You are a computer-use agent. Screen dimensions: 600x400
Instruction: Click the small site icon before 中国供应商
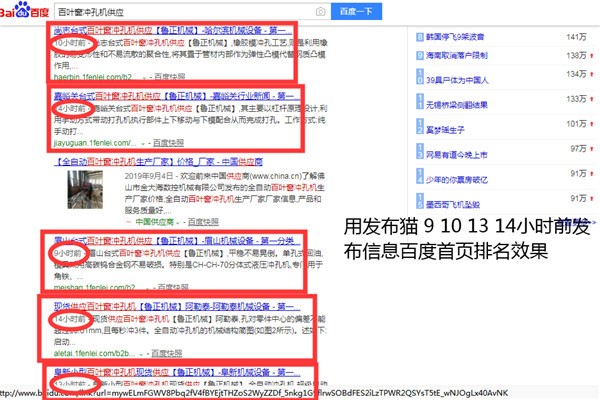pyautogui.click(x=129, y=222)
